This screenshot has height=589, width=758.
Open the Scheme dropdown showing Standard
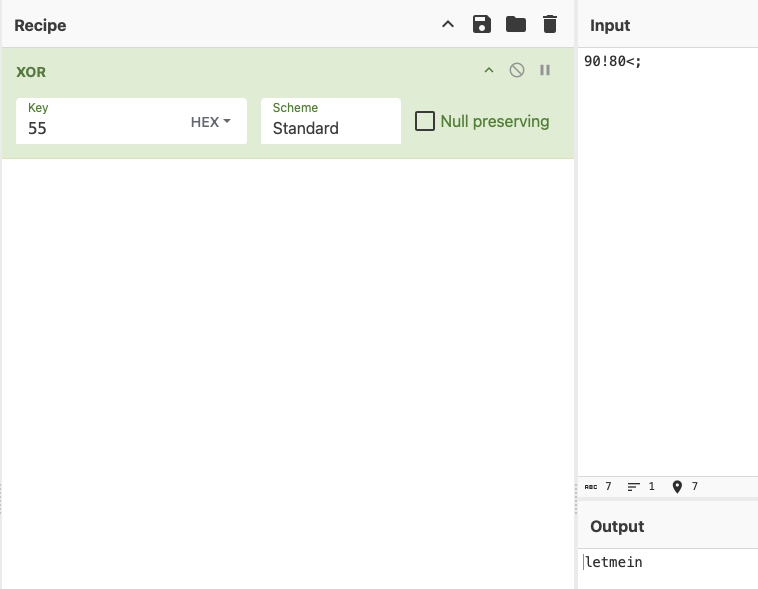pos(330,121)
